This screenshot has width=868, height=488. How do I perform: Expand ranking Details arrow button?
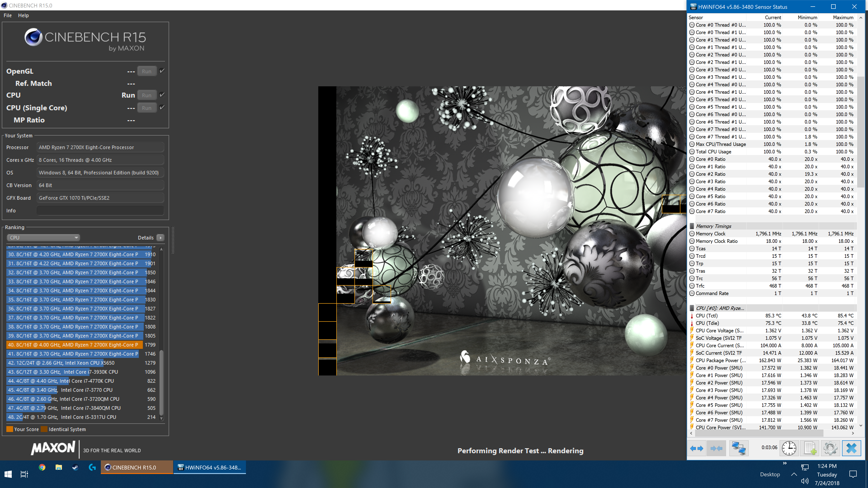pos(161,237)
